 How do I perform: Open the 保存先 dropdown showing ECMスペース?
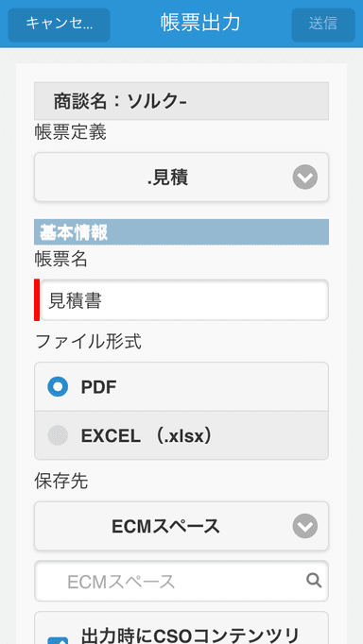tap(181, 526)
